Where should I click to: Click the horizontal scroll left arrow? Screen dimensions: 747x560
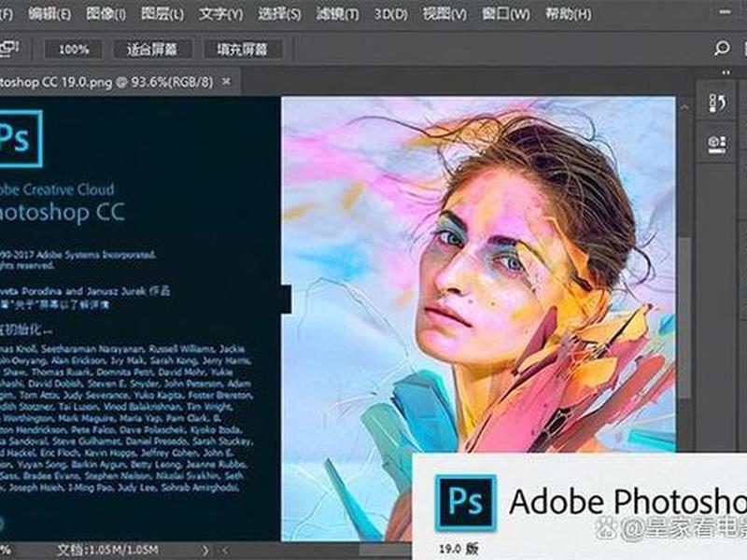point(226,551)
